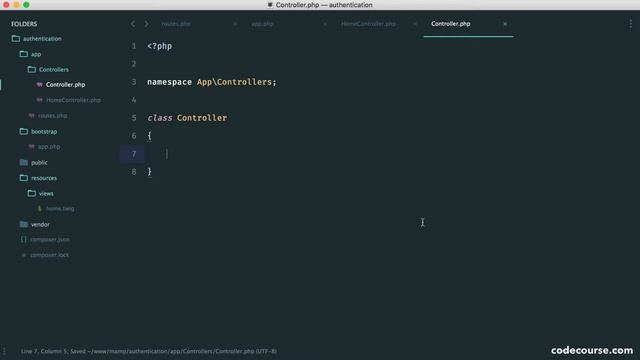Image resolution: width=640 pixels, height=360 pixels.
Task: Place cursor on the <?php tag
Action: (x=160, y=46)
